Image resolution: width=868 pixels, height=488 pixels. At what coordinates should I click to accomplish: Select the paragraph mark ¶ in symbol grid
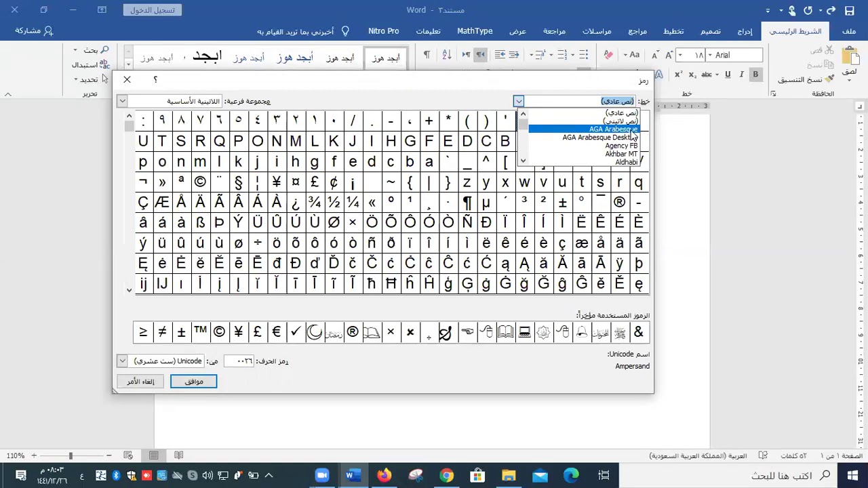click(x=467, y=203)
